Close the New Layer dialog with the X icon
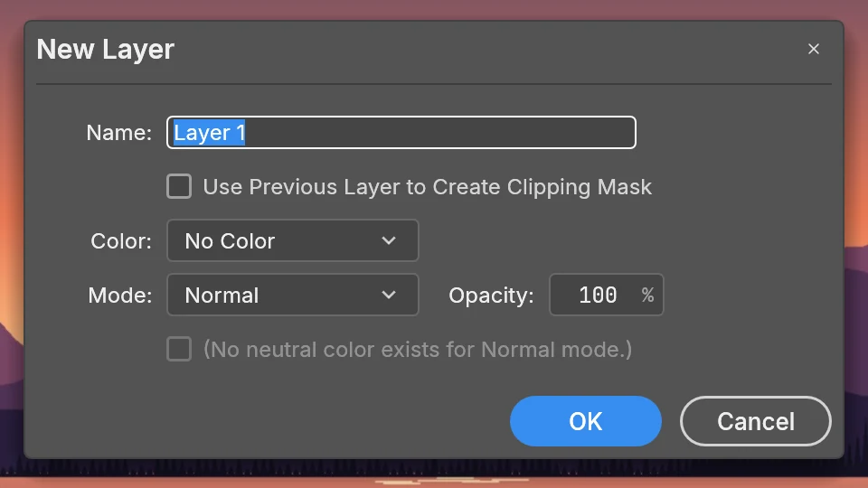 click(813, 49)
